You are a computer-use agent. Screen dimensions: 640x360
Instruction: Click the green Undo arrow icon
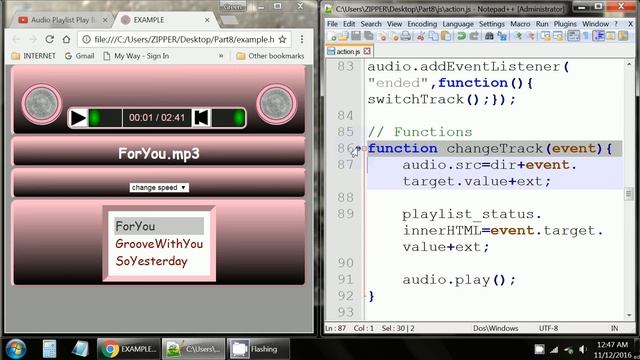pos(462,36)
